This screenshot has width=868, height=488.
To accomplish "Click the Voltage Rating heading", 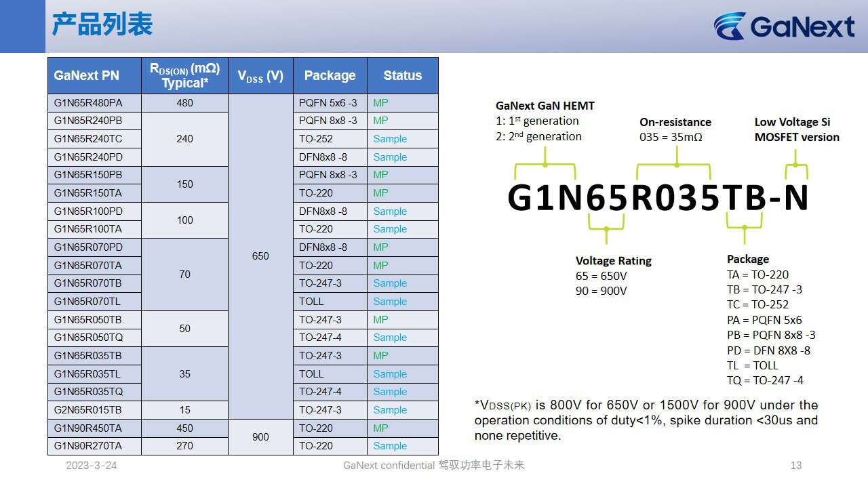I will (x=613, y=261).
